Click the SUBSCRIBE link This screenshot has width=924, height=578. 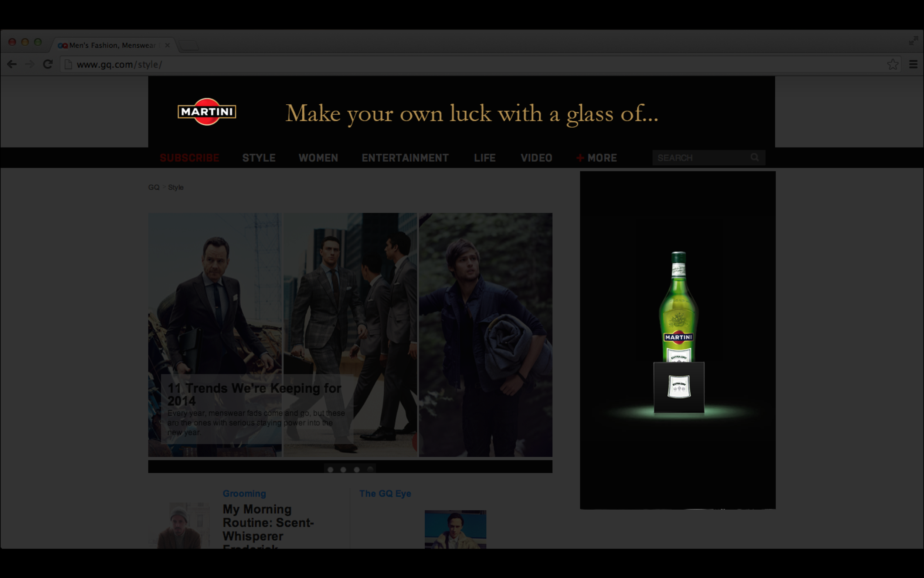(189, 158)
